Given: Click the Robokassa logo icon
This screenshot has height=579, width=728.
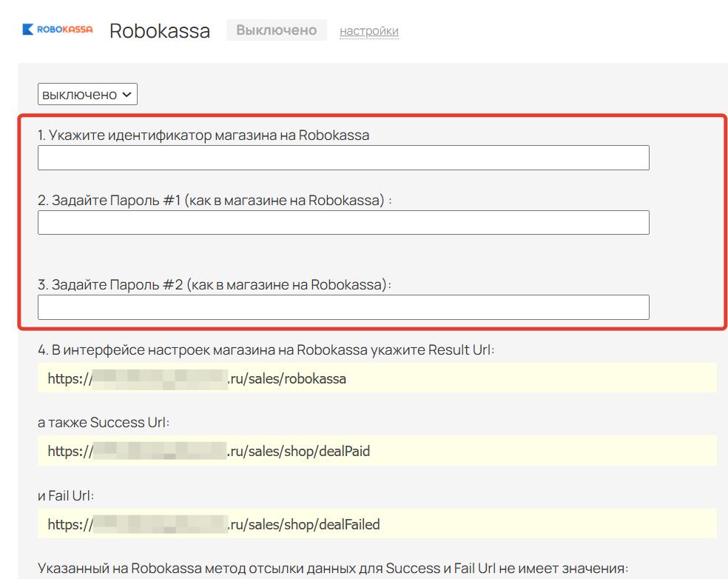Looking at the screenshot, I should (58, 30).
